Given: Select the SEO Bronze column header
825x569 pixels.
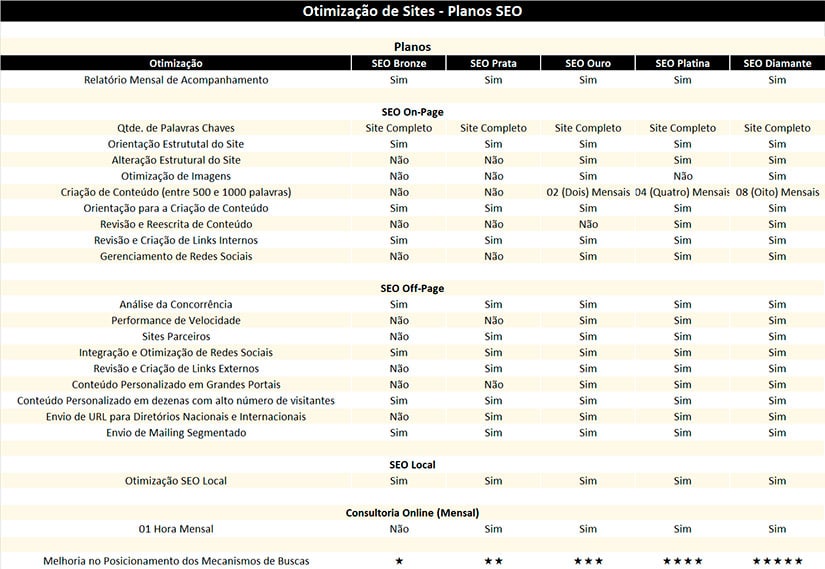Looking at the screenshot, I should coord(399,63).
